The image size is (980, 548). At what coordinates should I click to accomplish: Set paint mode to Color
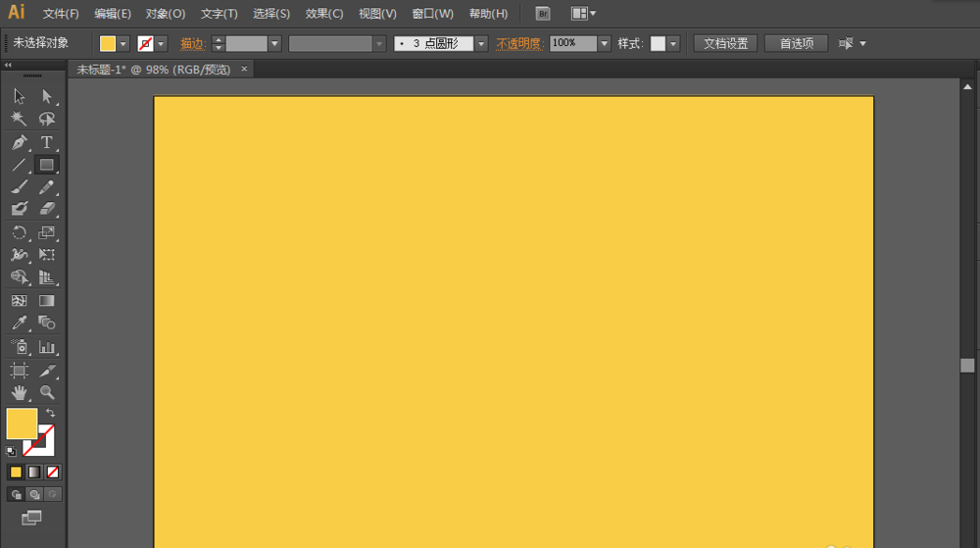[16, 472]
